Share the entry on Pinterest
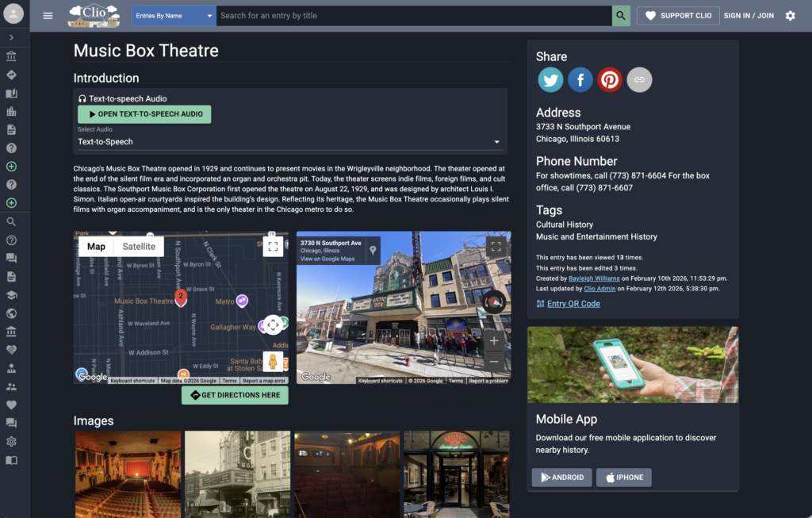 pos(609,79)
